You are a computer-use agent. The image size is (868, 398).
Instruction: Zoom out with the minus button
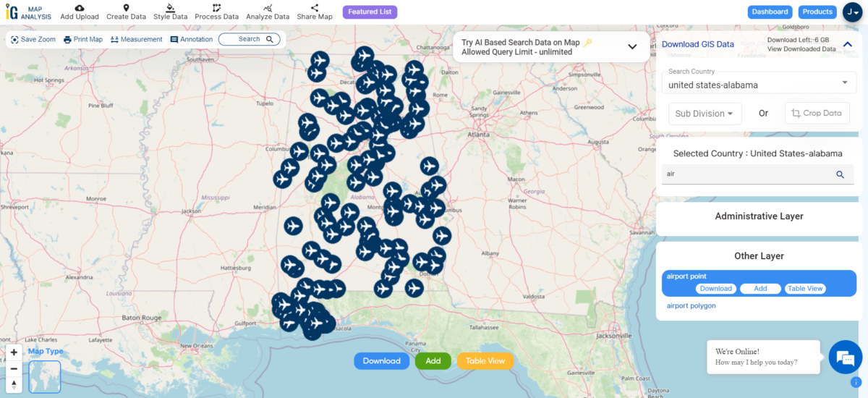14,368
